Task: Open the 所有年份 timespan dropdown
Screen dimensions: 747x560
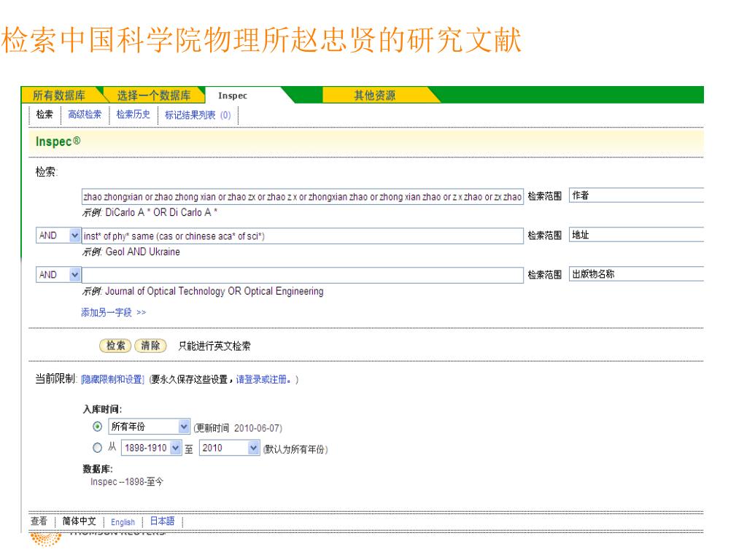Action: [x=149, y=426]
